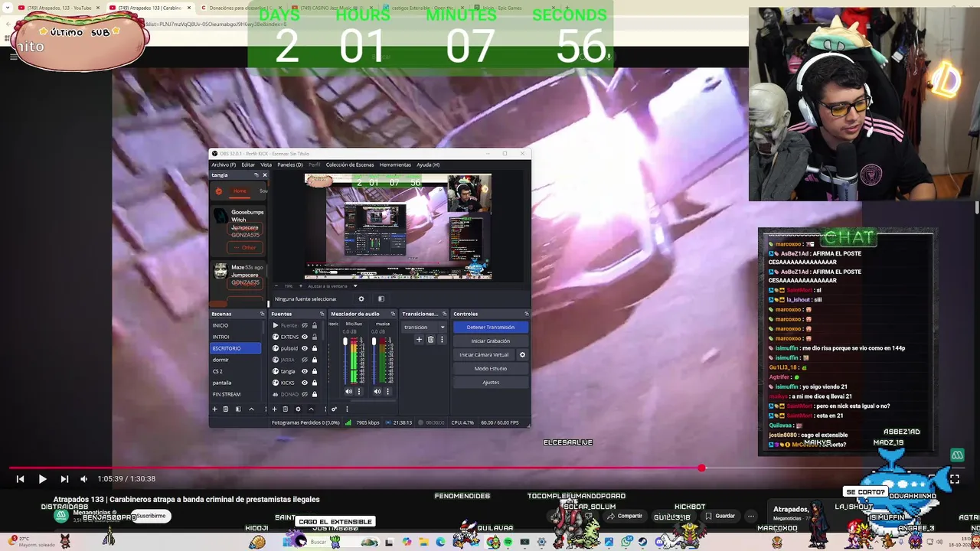Open the transicion dropdown

pyautogui.click(x=424, y=328)
